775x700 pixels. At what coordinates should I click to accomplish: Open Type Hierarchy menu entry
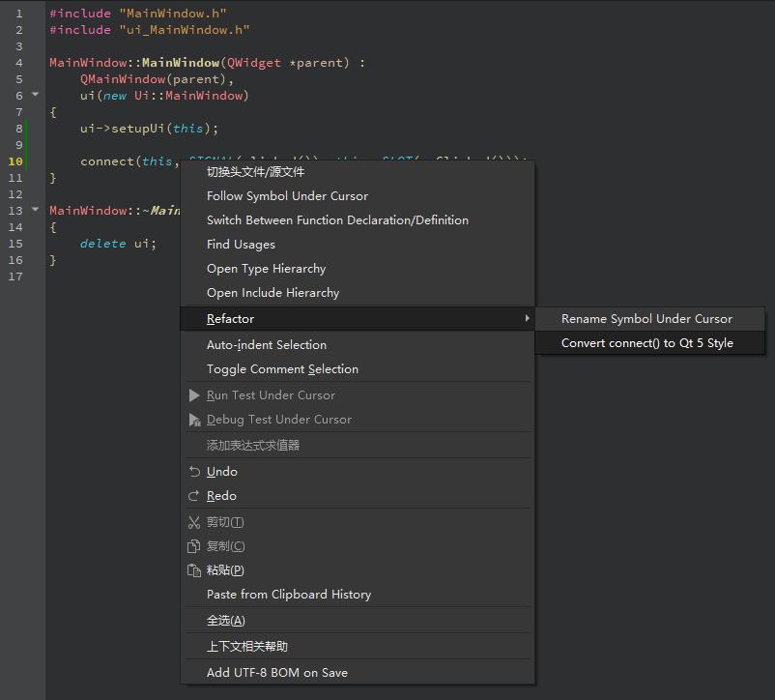click(x=358, y=269)
